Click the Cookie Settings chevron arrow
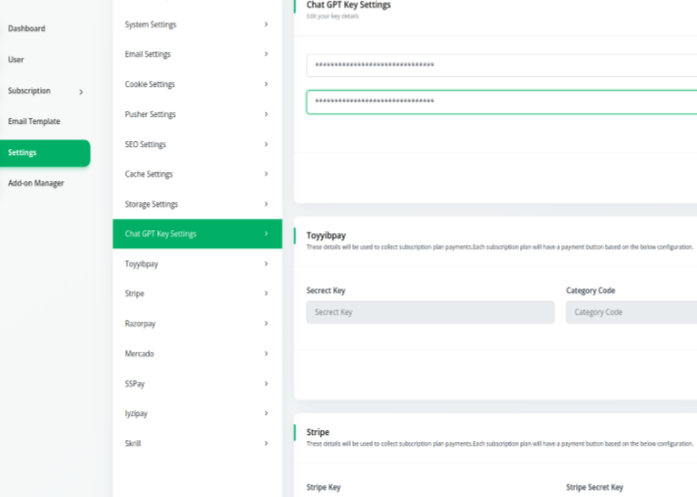The image size is (697, 497). coord(266,84)
